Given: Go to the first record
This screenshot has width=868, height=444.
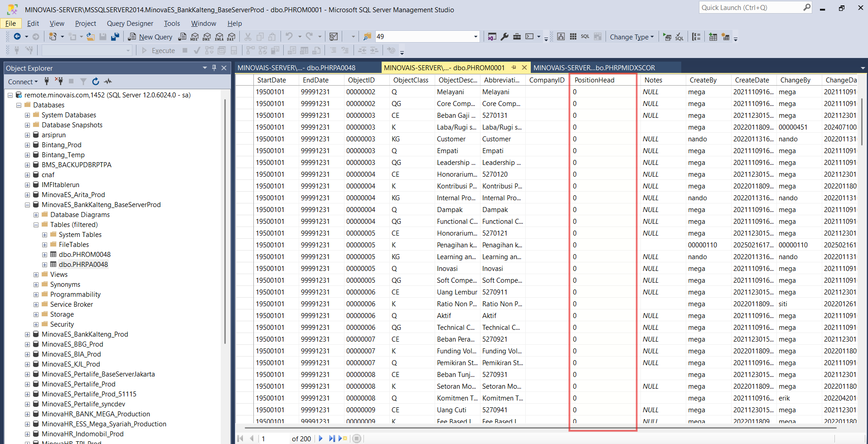Looking at the screenshot, I should coord(241,439).
